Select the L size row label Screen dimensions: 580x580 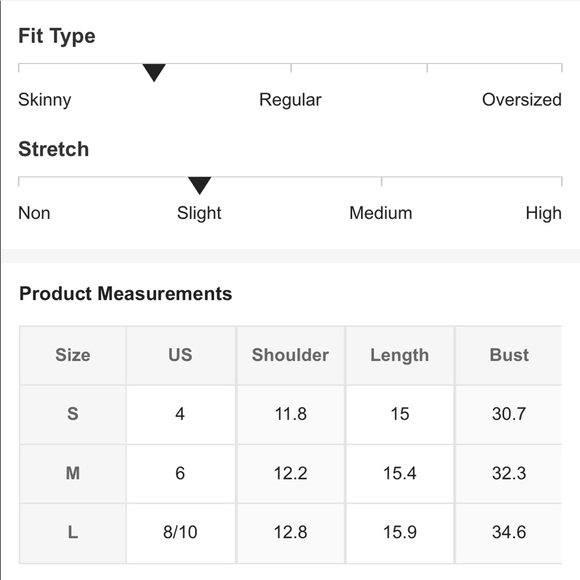pos(73,533)
